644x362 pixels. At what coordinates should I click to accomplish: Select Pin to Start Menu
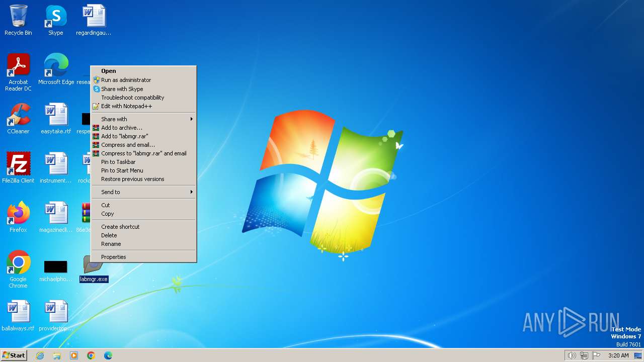click(143, 170)
